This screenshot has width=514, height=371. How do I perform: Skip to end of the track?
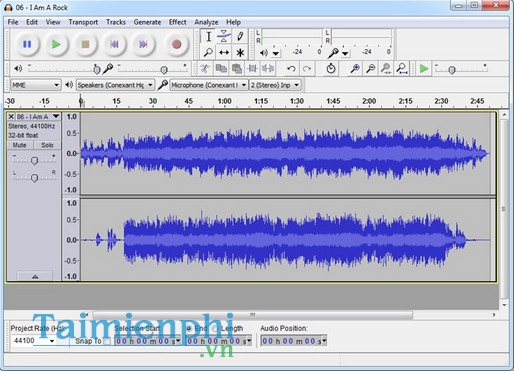coord(143,44)
